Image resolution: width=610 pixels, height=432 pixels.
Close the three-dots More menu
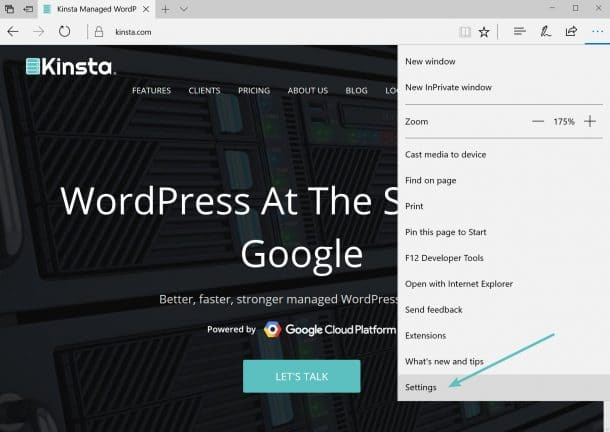(x=597, y=31)
